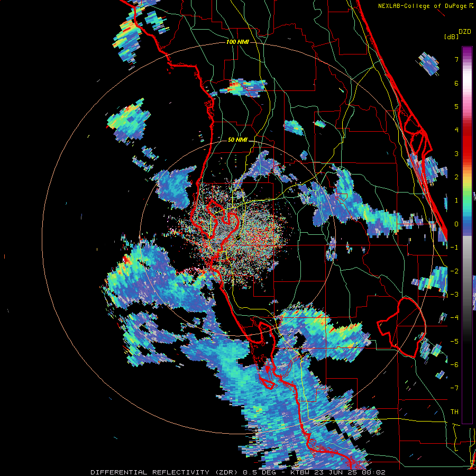The image size is (476, 476).
Task: Click the 5 value on color scale
Action: coord(456,106)
